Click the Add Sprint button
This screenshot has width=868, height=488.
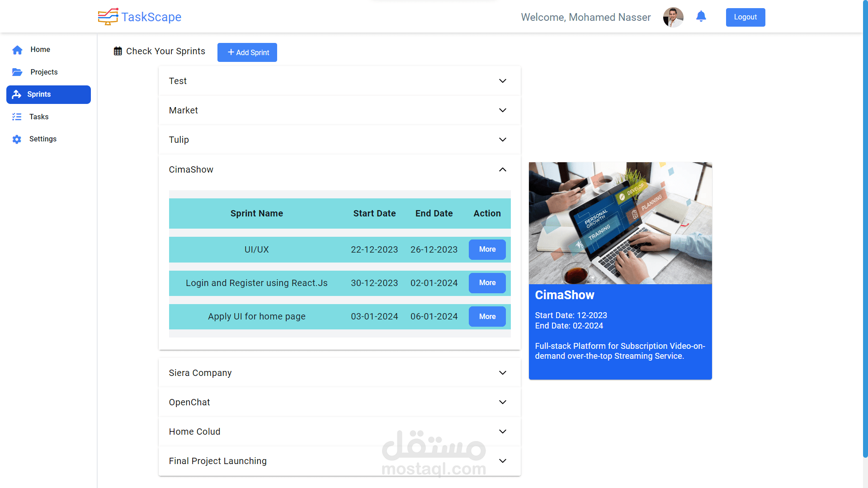(247, 52)
